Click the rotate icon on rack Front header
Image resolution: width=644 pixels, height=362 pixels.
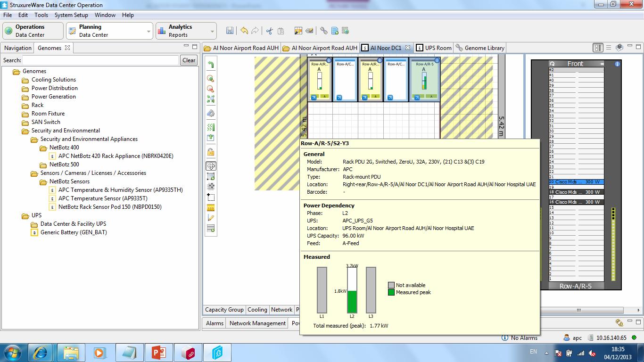[552, 64]
